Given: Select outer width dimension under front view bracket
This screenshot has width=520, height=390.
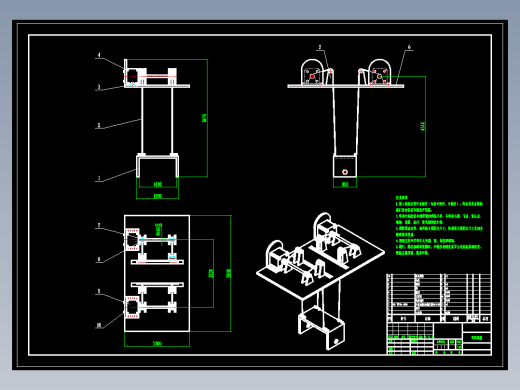Looking at the screenshot, I should (x=157, y=196).
